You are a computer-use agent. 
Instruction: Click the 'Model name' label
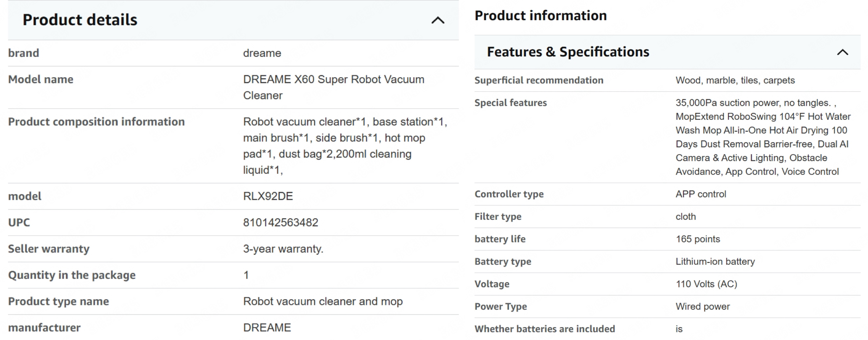tap(41, 79)
